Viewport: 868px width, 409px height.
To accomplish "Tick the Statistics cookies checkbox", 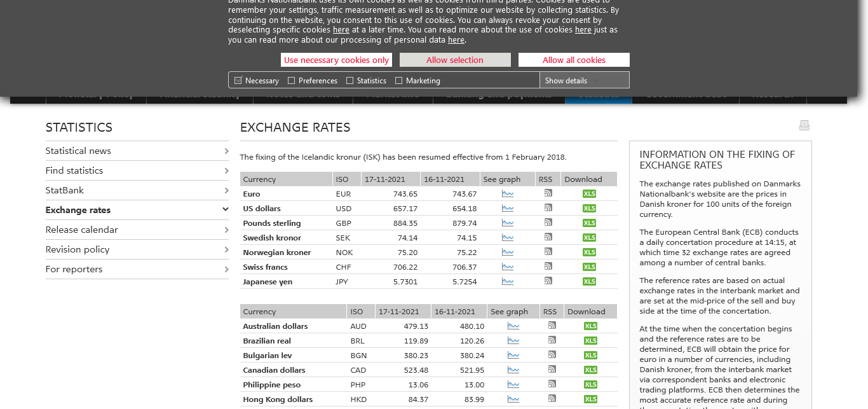I will click(350, 81).
